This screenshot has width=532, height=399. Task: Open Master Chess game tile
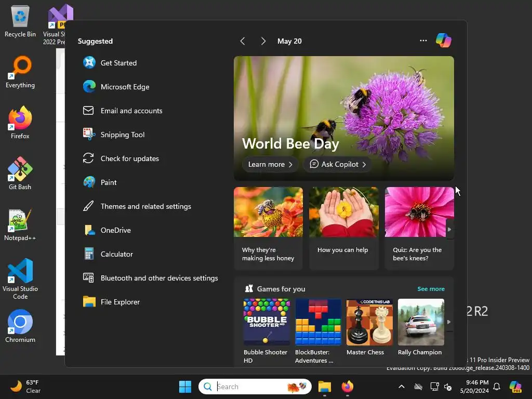[369, 327]
